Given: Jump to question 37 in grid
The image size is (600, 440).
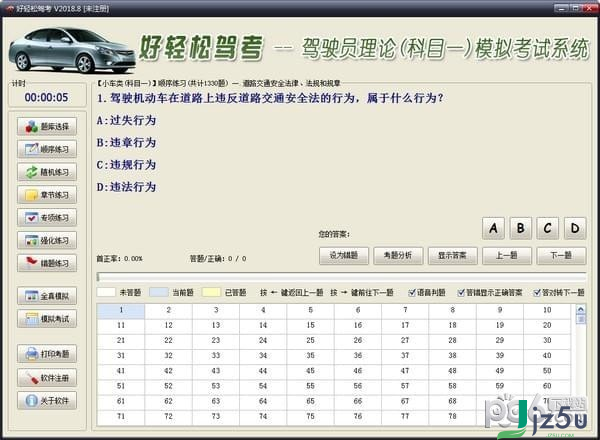Looking at the screenshot, I should (405, 356).
